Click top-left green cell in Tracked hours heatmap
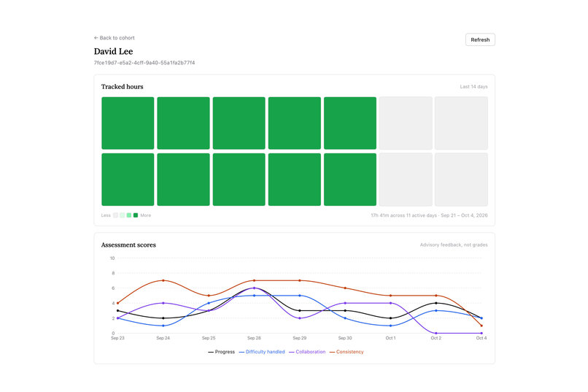 [128, 123]
